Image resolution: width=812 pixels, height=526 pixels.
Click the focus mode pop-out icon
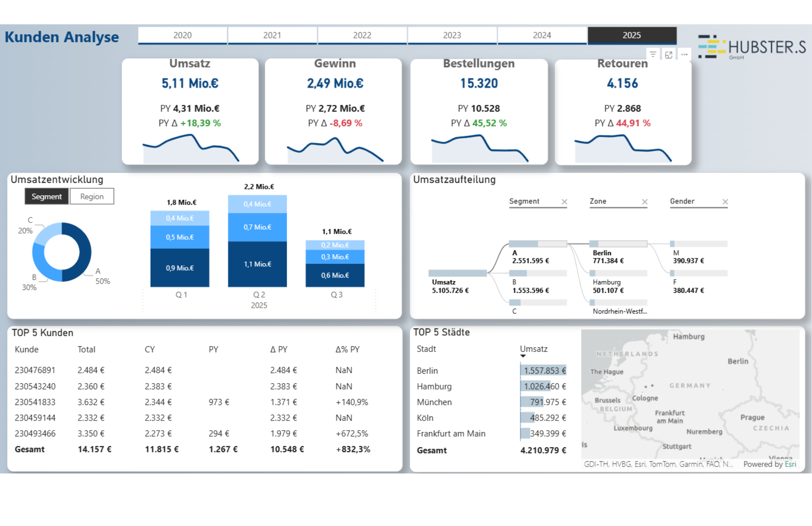(668, 55)
